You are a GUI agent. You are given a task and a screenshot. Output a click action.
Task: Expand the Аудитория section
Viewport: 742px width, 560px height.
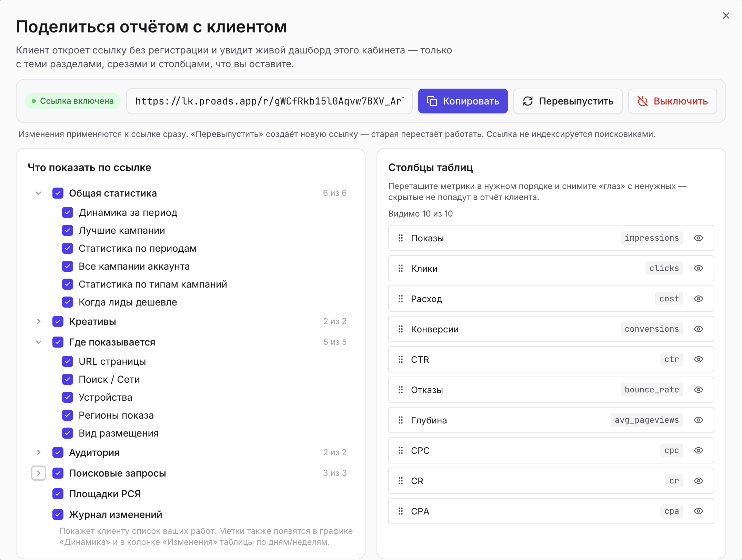coord(39,452)
